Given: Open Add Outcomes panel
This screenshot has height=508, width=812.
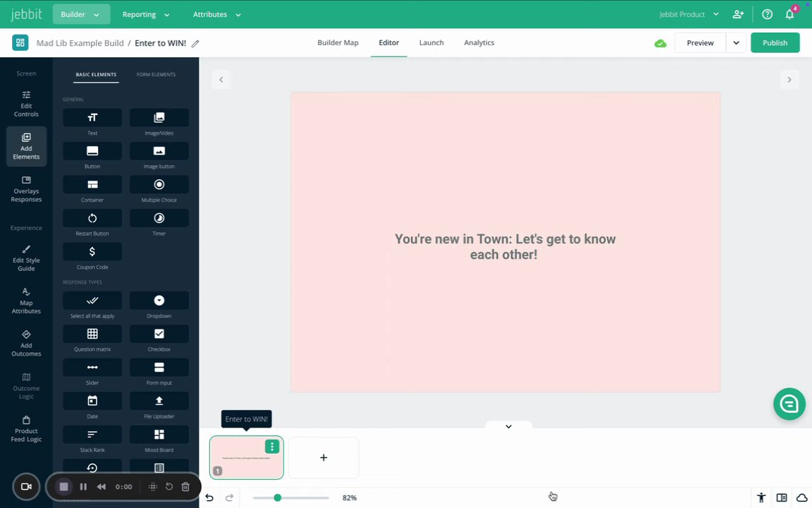Looking at the screenshot, I should 26,344.
